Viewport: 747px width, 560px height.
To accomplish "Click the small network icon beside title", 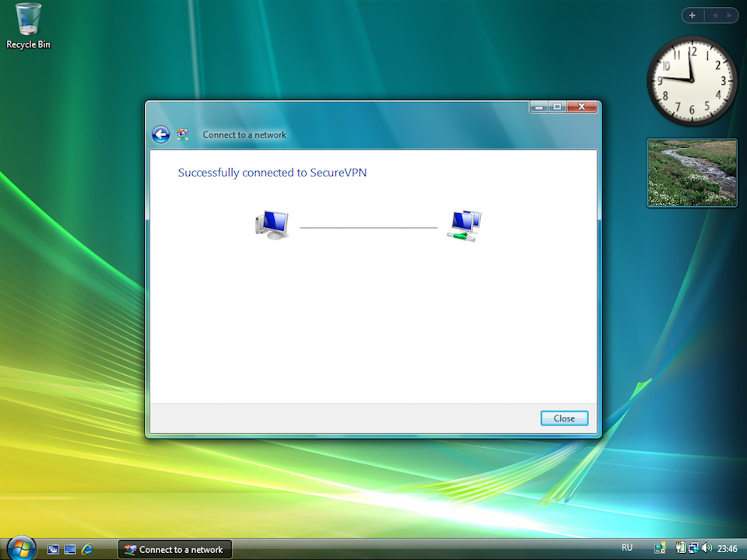I will (x=183, y=135).
